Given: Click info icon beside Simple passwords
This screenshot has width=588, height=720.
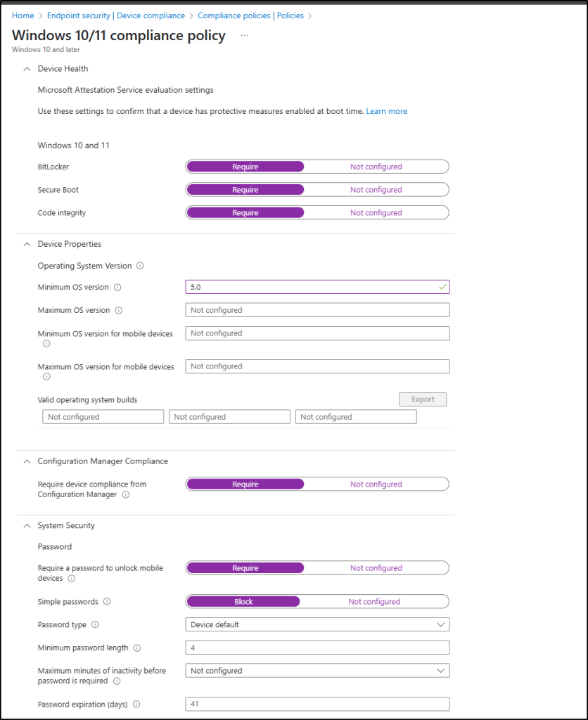Looking at the screenshot, I should [106, 602].
